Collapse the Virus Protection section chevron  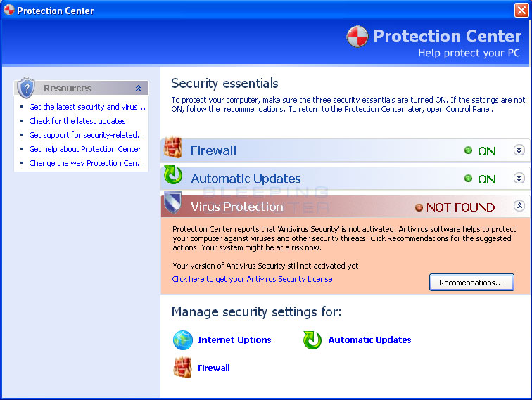tap(519, 206)
